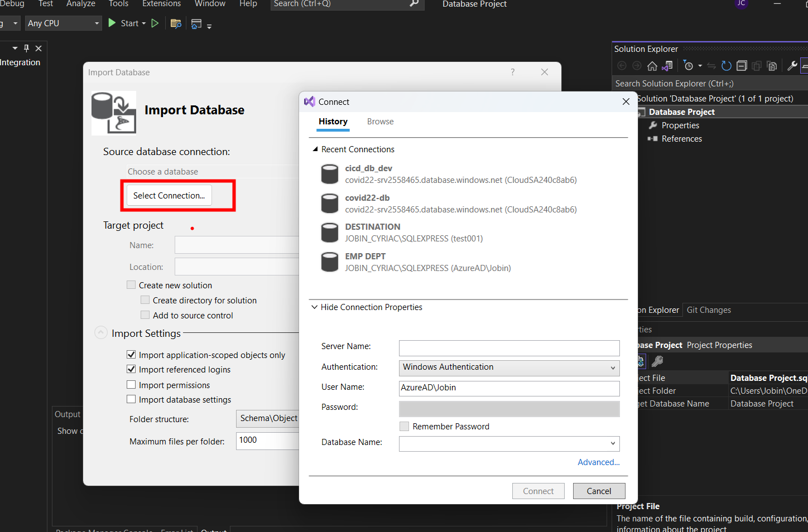Image resolution: width=808 pixels, height=532 pixels.
Task: Switch to the Browse tab
Action: [380, 122]
